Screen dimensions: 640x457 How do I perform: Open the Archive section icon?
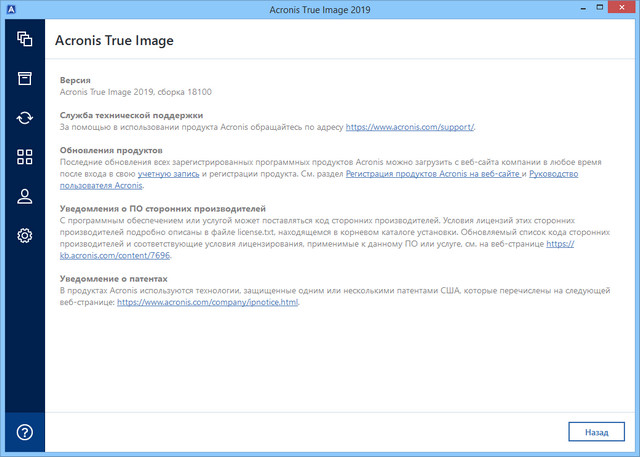pyautogui.click(x=25, y=78)
